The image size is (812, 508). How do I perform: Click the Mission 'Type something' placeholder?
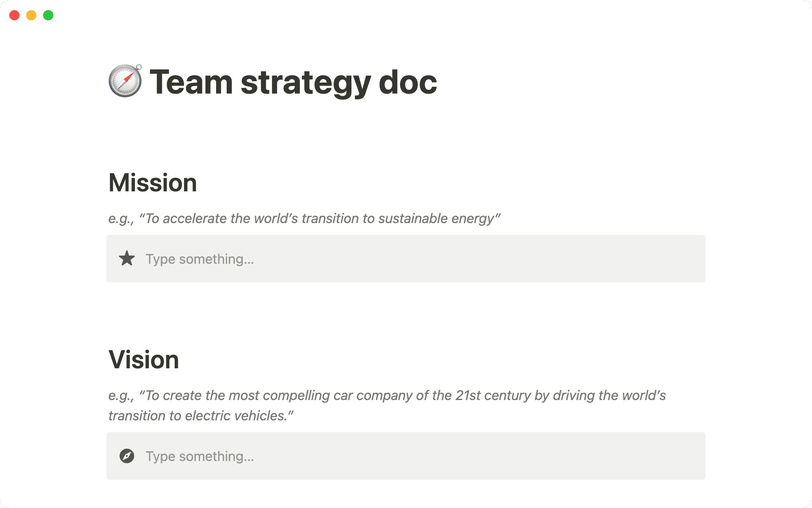coord(200,259)
